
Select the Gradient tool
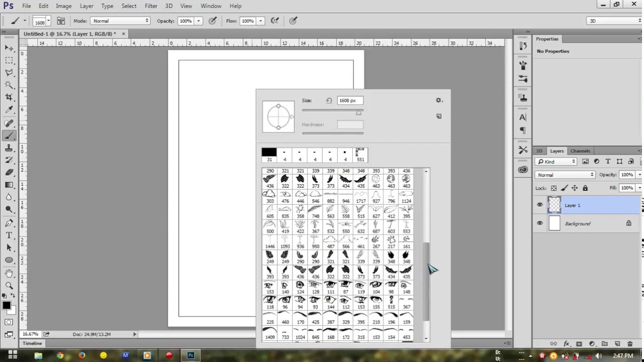(9, 185)
